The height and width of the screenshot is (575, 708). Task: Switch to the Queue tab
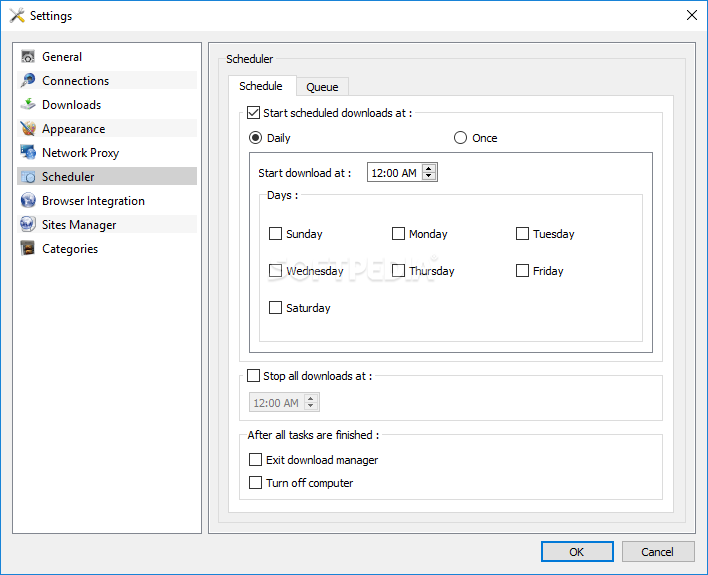tap(322, 87)
